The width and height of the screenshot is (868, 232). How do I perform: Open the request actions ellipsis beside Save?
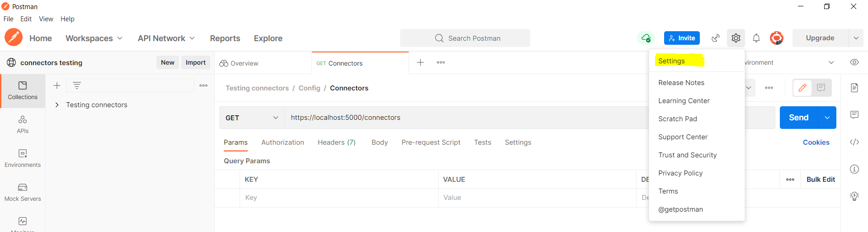tap(769, 88)
